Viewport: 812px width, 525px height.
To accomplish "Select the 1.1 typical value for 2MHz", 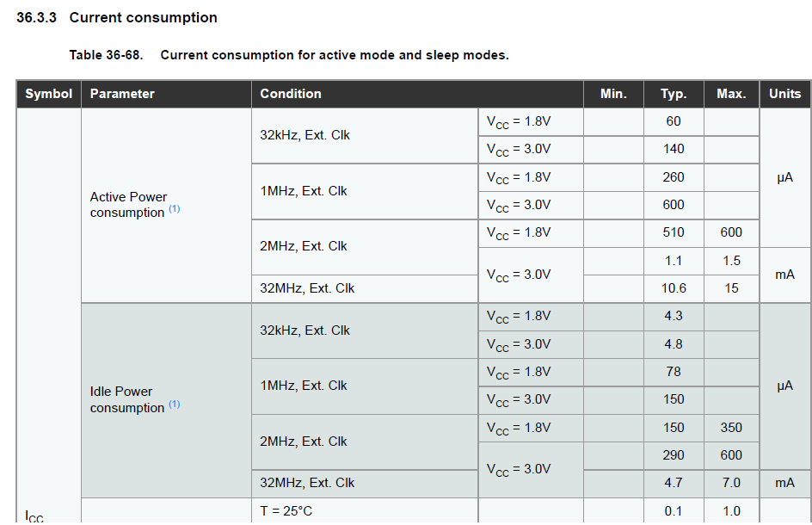I will point(674,261).
